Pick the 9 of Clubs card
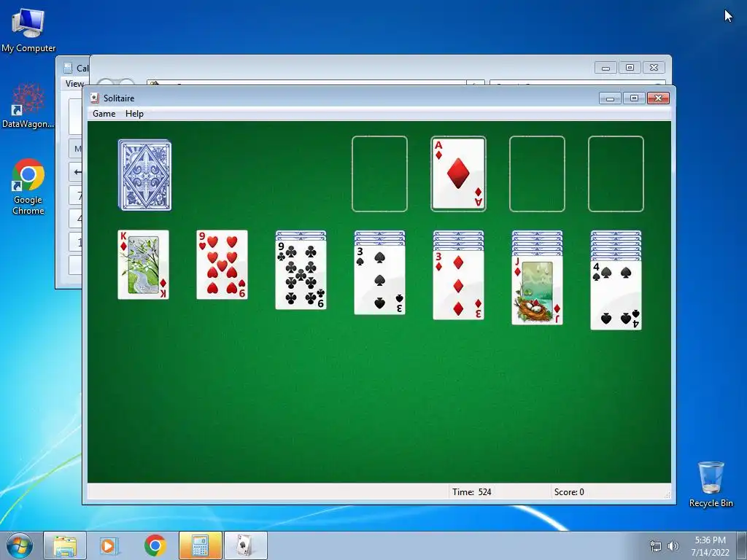This screenshot has height=560, width=747. point(301,275)
